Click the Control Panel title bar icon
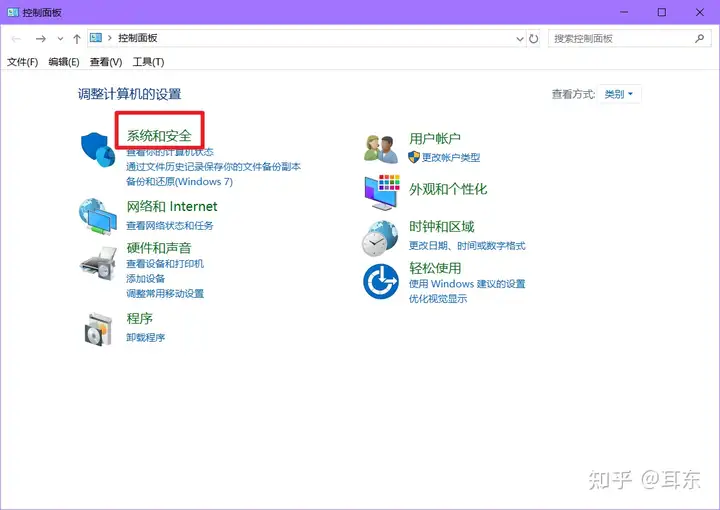The width and height of the screenshot is (720, 510). click(x=13, y=12)
